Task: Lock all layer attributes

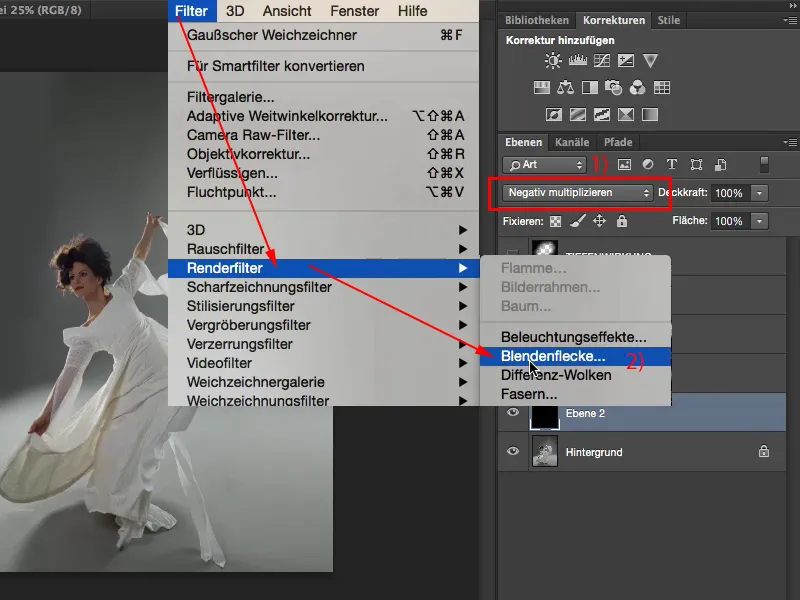Action: click(621, 221)
